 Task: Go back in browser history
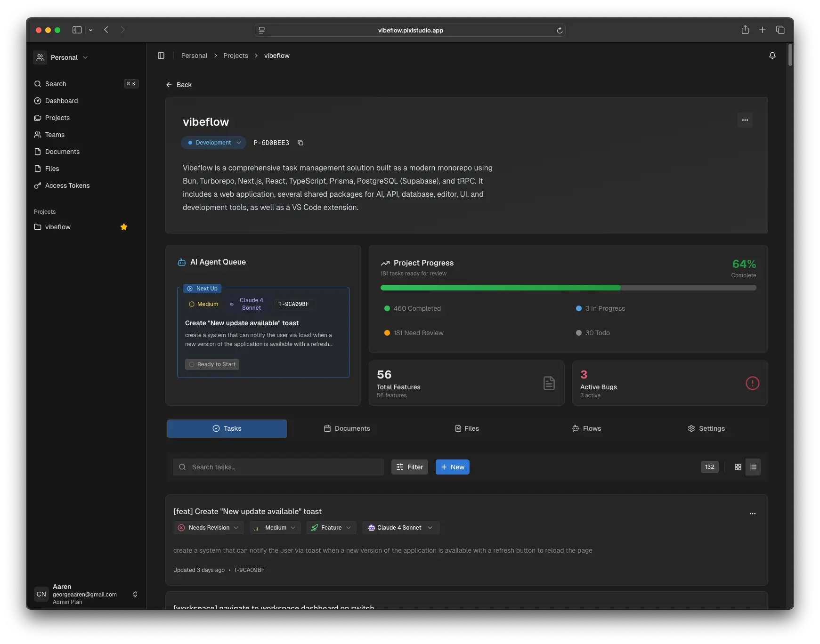coord(106,30)
